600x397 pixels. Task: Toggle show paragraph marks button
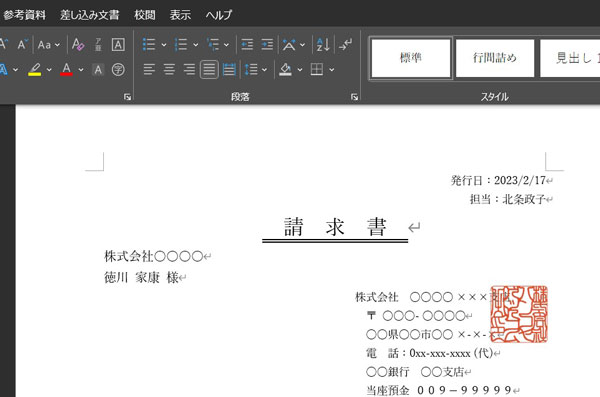[346, 45]
